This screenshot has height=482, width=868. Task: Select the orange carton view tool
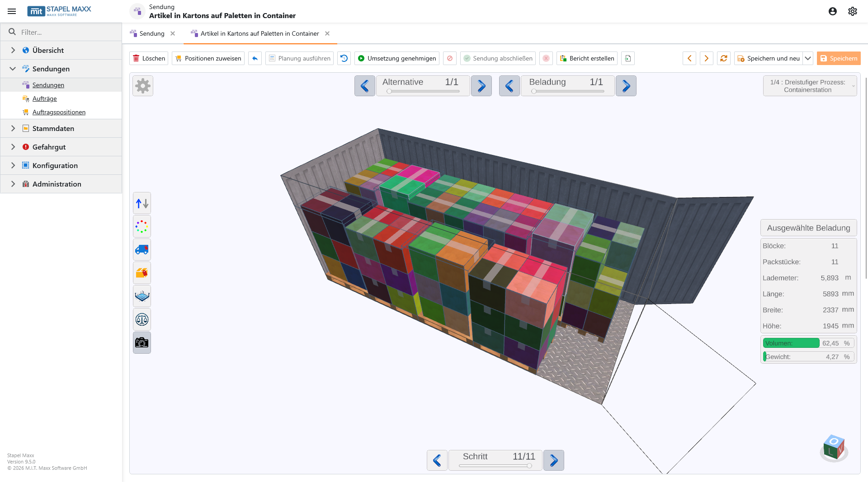pyautogui.click(x=142, y=273)
